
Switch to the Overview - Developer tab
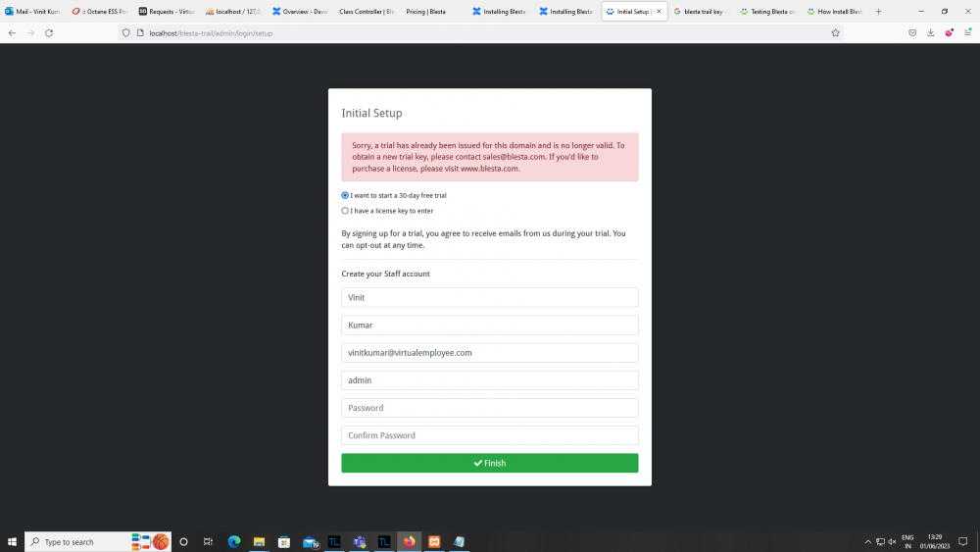(300, 11)
